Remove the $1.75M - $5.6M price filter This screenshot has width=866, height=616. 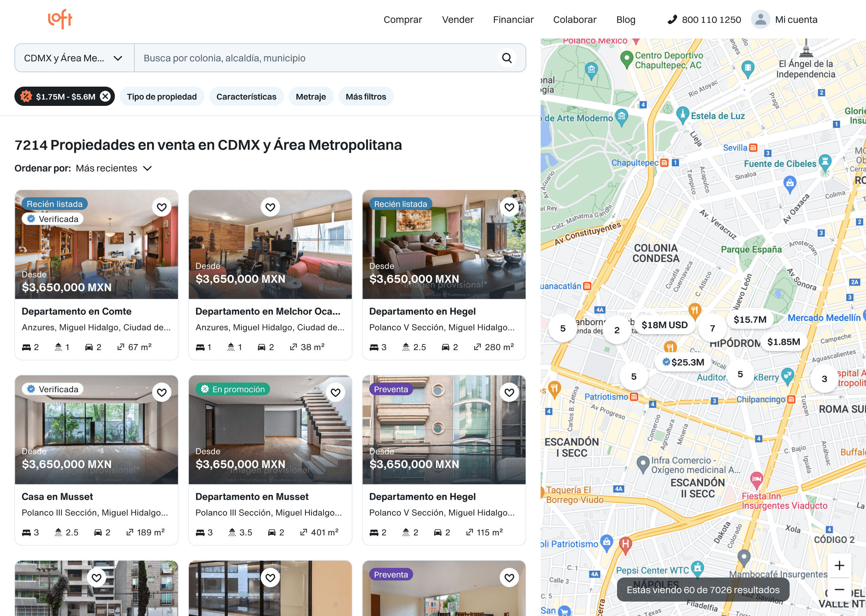tap(105, 96)
